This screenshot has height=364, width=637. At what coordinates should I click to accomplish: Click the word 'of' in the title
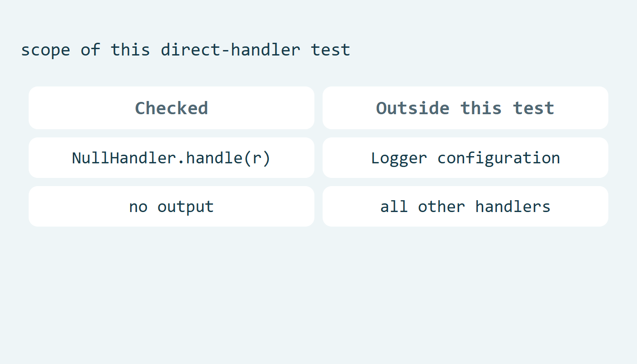tap(91, 50)
